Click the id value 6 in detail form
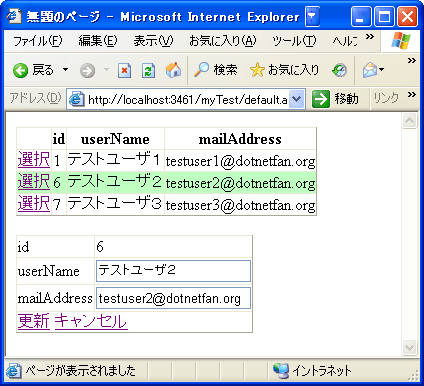Screen dimensions: 424x386 [x=100, y=247]
